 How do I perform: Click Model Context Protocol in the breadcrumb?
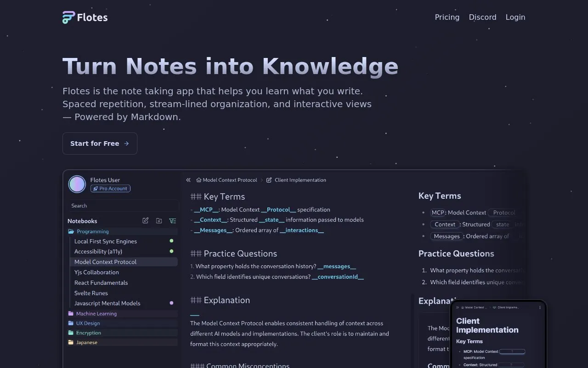tap(230, 180)
